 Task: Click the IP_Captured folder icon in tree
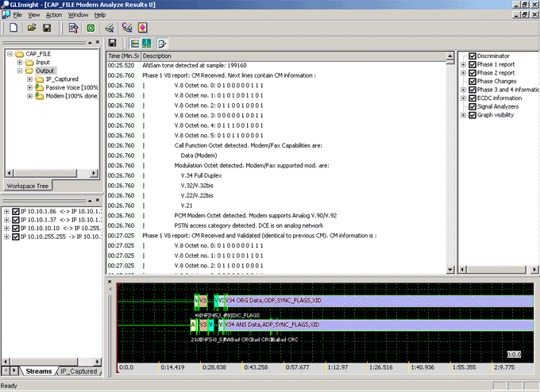pos(40,79)
